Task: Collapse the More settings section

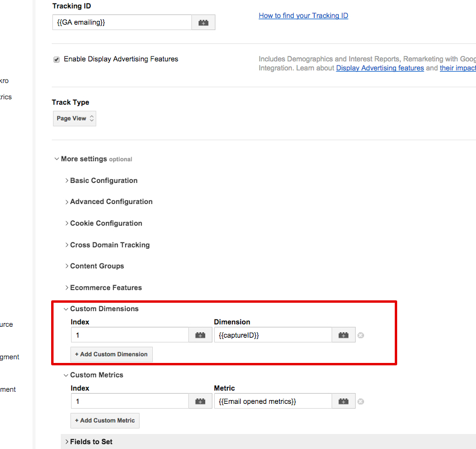Action: [x=93, y=159]
